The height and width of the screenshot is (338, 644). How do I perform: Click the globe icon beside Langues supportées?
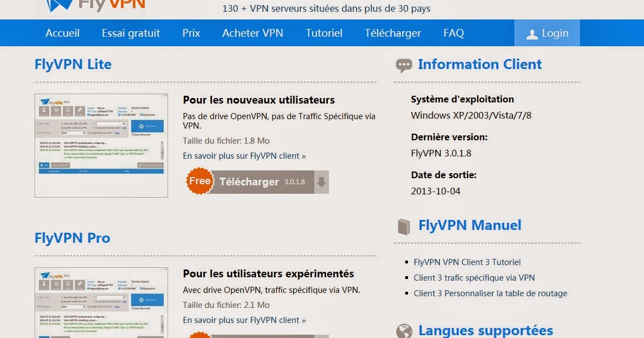404,331
